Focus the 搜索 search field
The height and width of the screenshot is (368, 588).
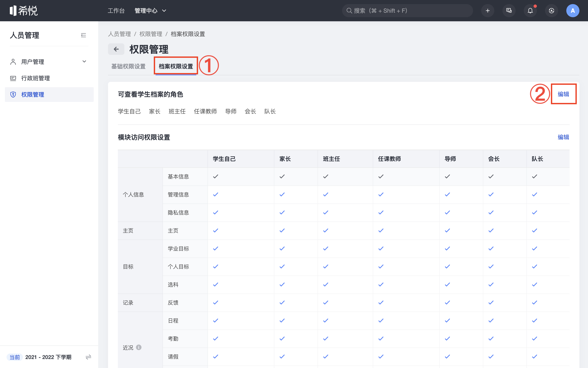pyautogui.click(x=407, y=11)
